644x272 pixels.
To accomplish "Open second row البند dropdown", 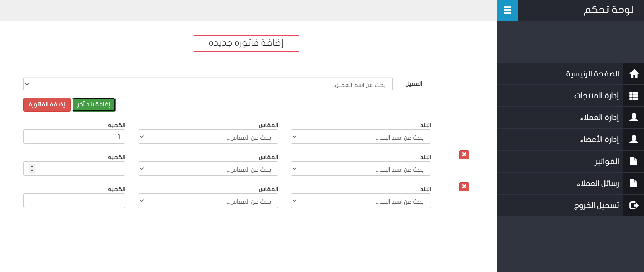I will tap(361, 169).
